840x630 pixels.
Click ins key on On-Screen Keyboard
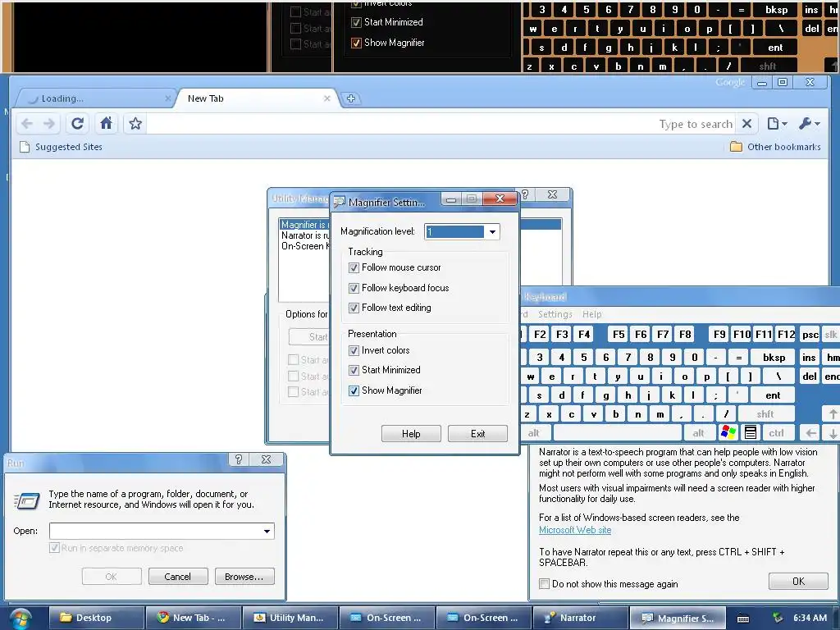809,358
